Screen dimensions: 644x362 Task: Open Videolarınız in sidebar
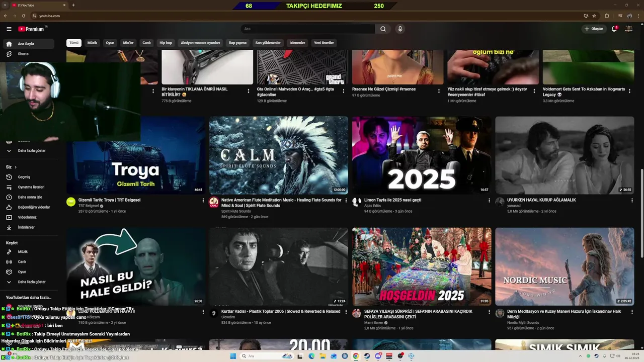(x=29, y=217)
